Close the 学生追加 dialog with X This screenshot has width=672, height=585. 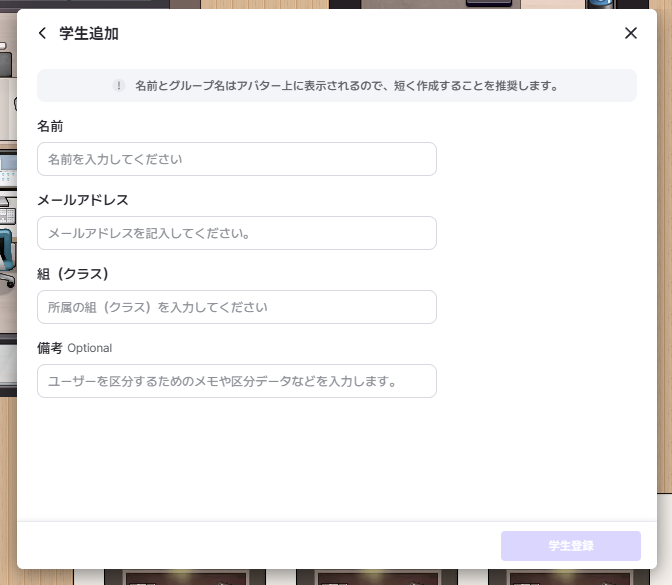click(630, 33)
